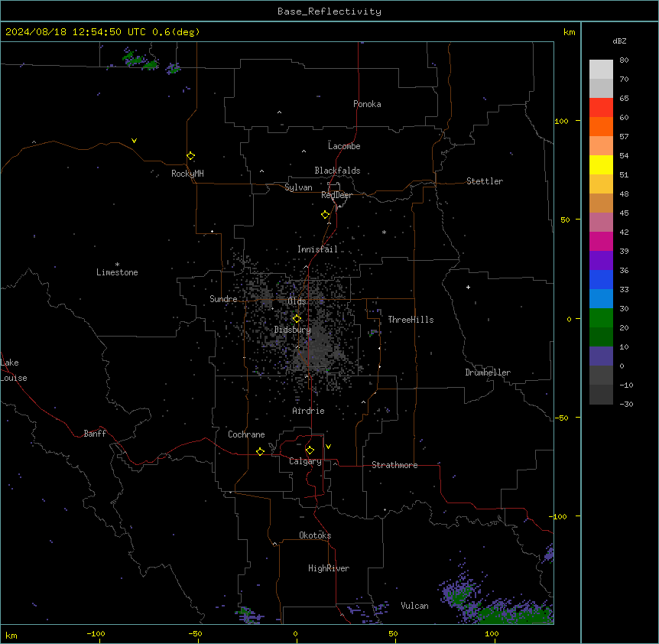Select the RedDeer city label

[336, 195]
